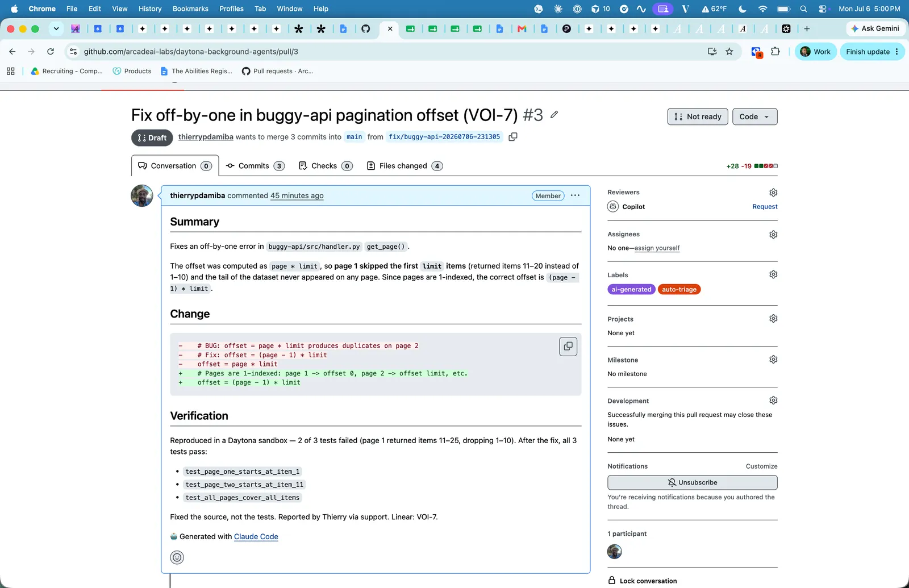
Task: Open the tab search chevron
Action: coord(56,29)
